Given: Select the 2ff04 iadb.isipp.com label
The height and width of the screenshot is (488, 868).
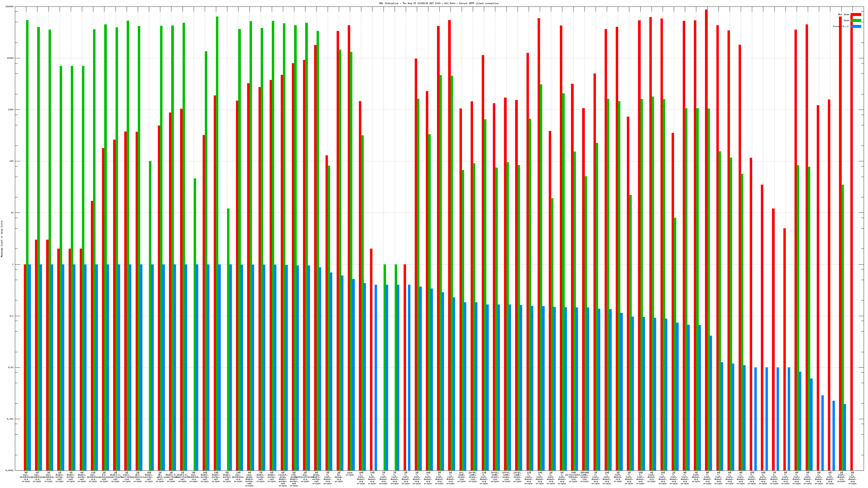Looking at the screenshot, I should click(x=473, y=477).
